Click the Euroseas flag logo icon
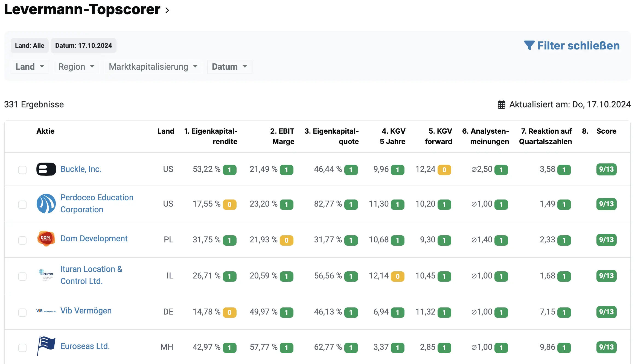 pos(46,346)
